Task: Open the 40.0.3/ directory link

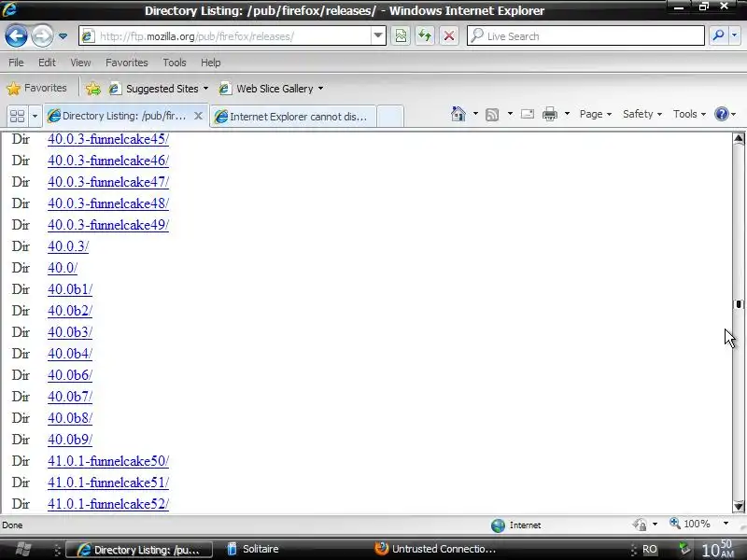Action: [68, 246]
